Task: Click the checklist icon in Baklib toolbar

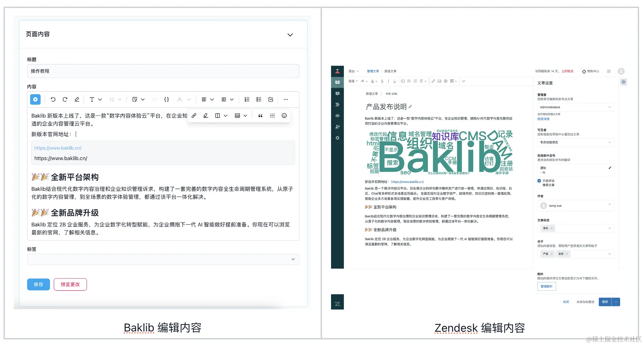Action: tap(271, 99)
